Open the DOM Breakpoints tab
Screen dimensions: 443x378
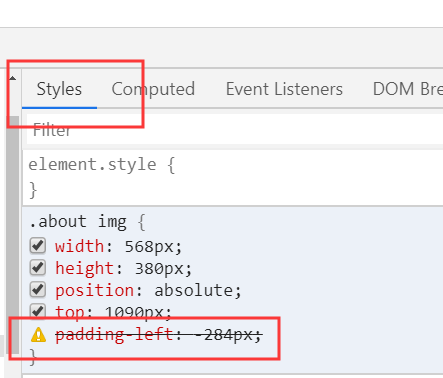[407, 89]
